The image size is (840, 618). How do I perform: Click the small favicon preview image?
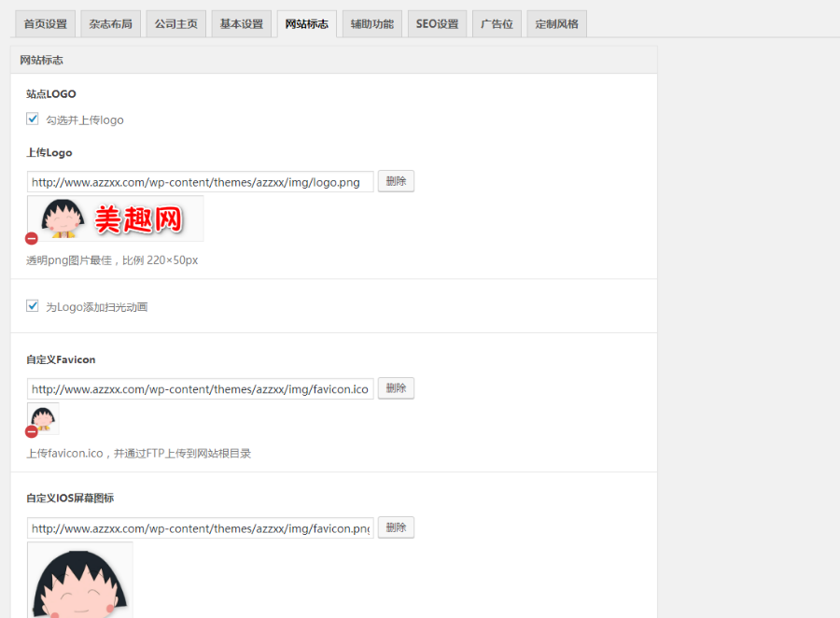42,417
